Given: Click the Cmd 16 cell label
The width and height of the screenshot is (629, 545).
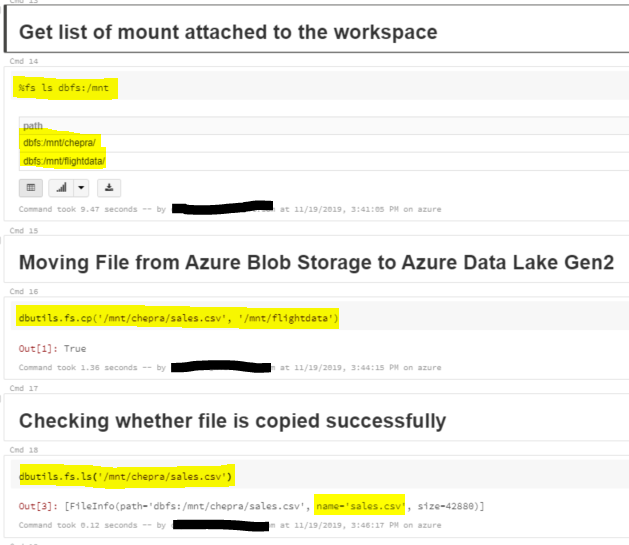Looking at the screenshot, I should (x=24, y=292).
